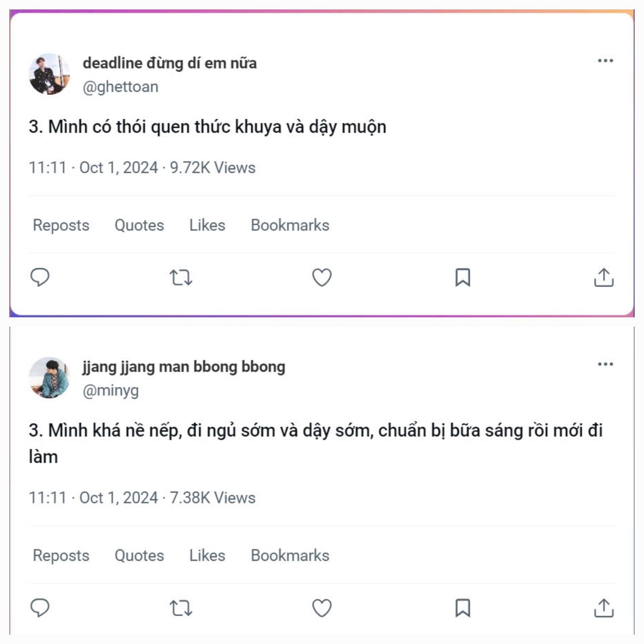Open Likes list of the @minyg post

click(x=207, y=555)
